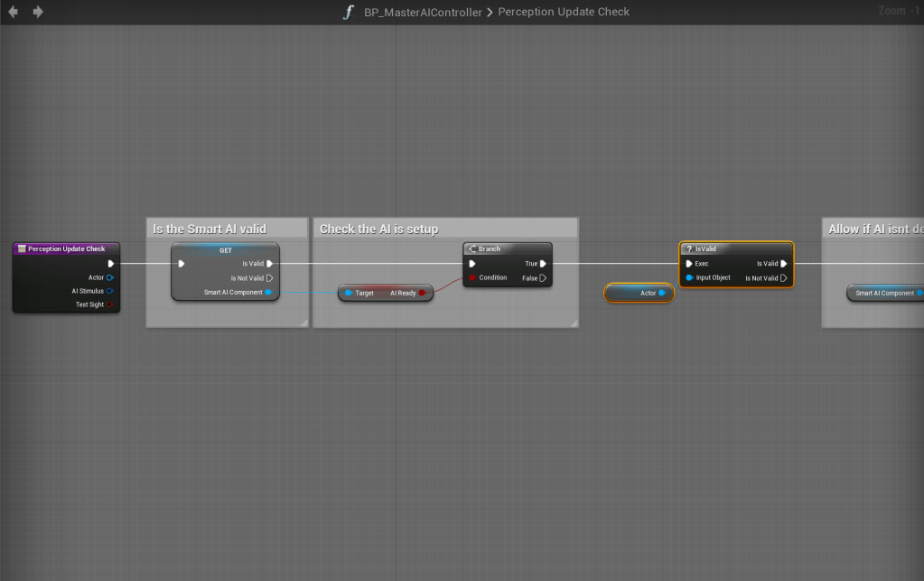924x581 pixels.
Task: Select the highlighted Actor variable node
Action: (x=639, y=293)
